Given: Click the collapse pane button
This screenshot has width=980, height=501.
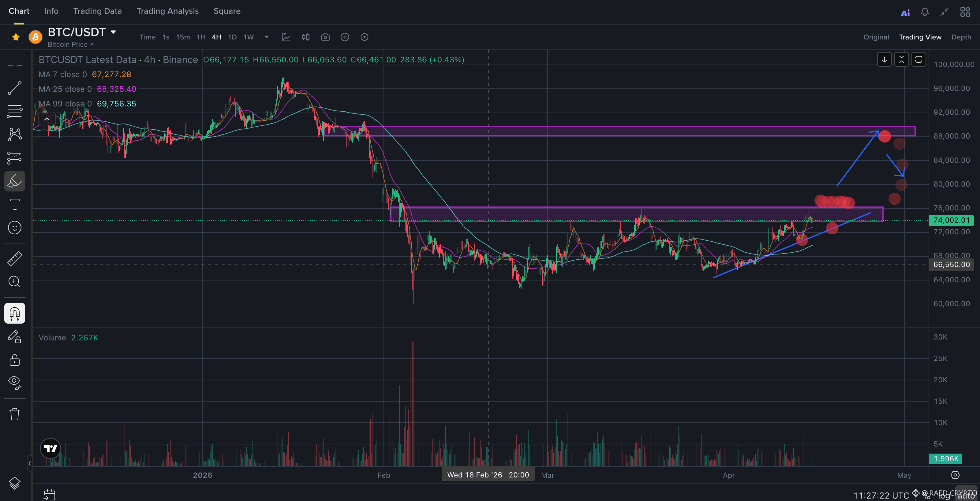Looking at the screenshot, I should [x=902, y=60].
